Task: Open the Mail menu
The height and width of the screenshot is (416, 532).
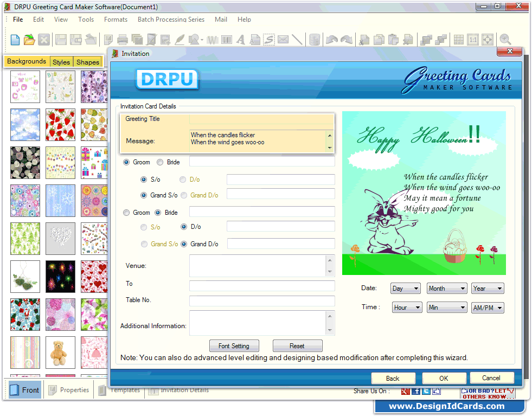Action: [x=221, y=20]
